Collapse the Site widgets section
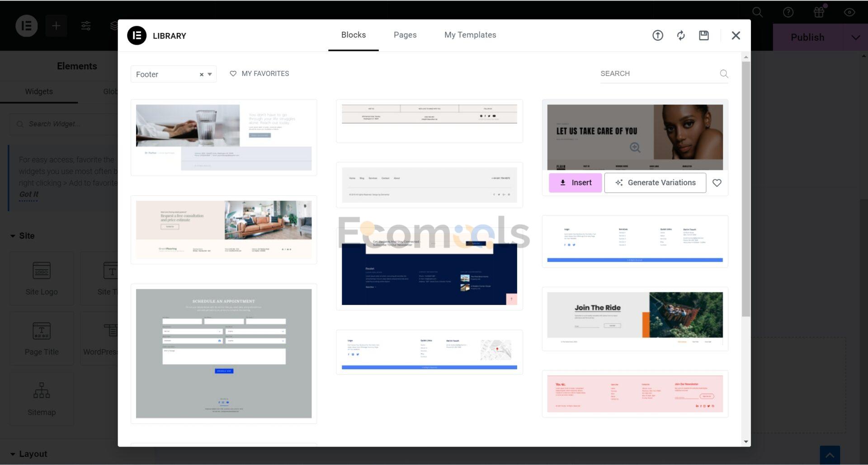 (23, 235)
